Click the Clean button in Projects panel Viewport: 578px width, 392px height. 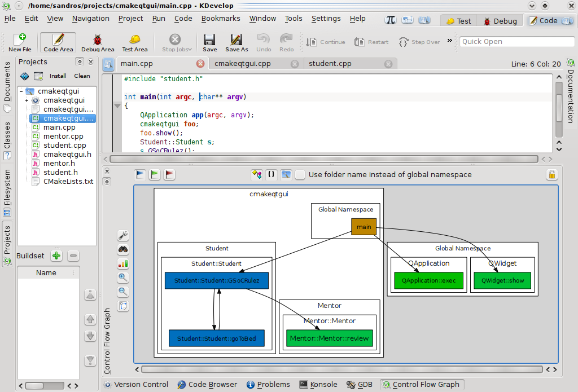click(82, 76)
